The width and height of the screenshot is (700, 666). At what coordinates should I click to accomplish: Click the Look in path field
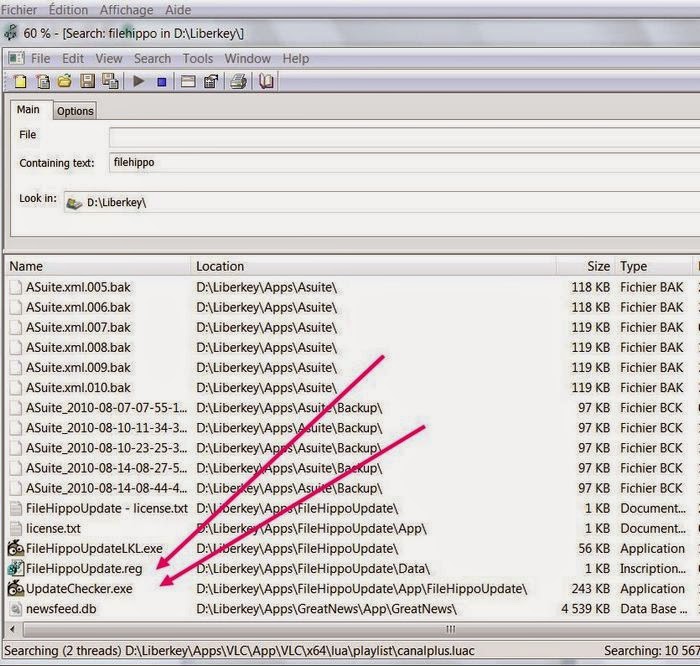[382, 202]
